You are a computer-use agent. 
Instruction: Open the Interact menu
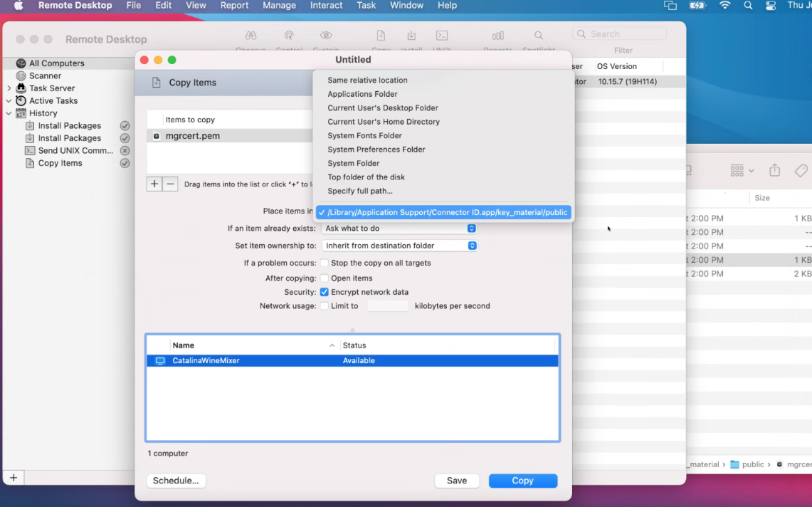click(x=326, y=6)
